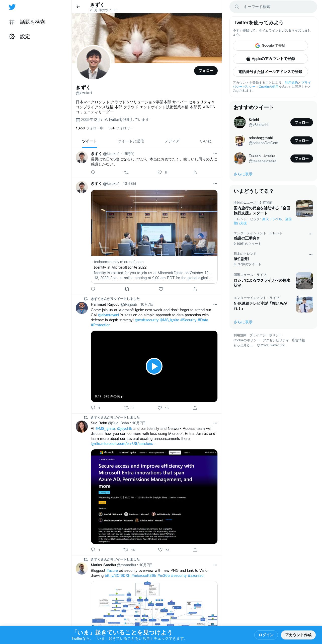Open 設定 gear icon in sidebar
This screenshot has height=644, width=322.
point(12,36)
